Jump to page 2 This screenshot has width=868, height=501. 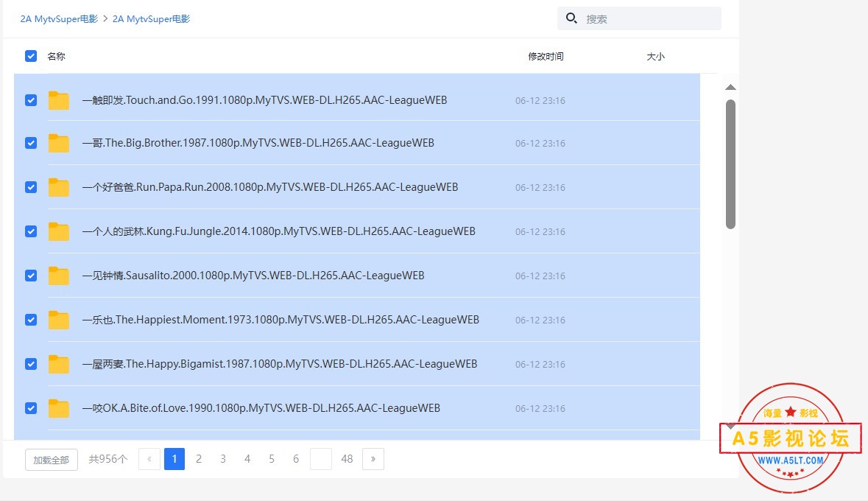(199, 459)
